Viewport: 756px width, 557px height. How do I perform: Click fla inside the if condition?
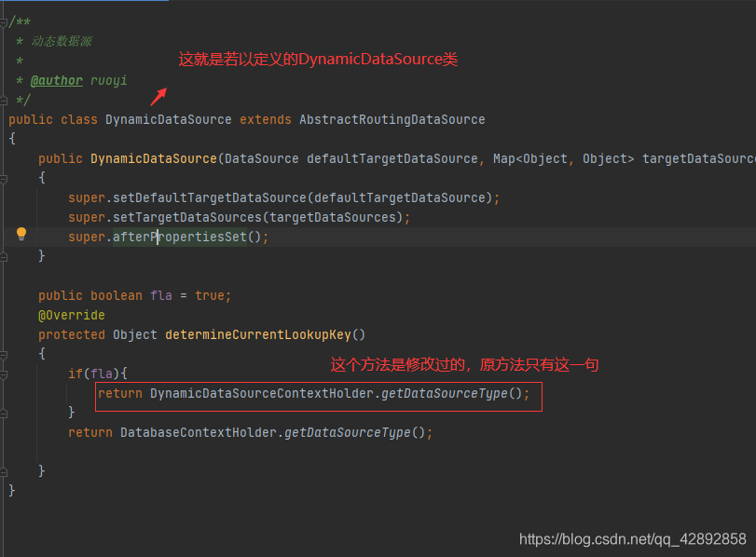102,374
